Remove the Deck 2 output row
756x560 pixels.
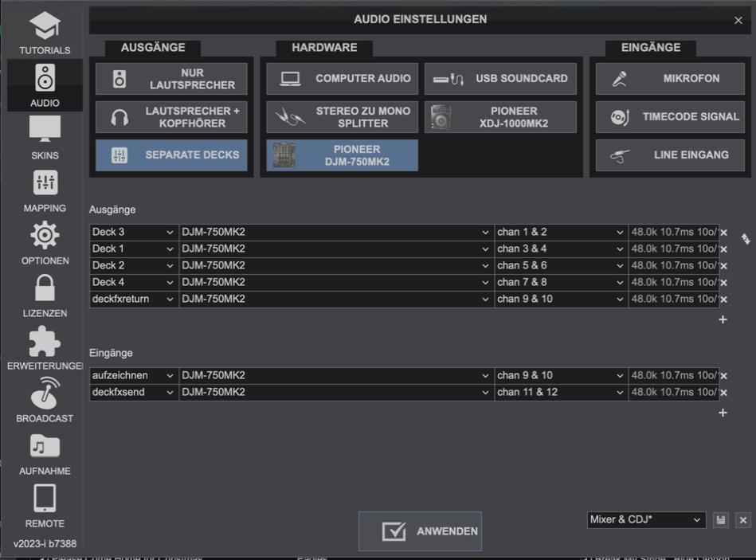723,266
